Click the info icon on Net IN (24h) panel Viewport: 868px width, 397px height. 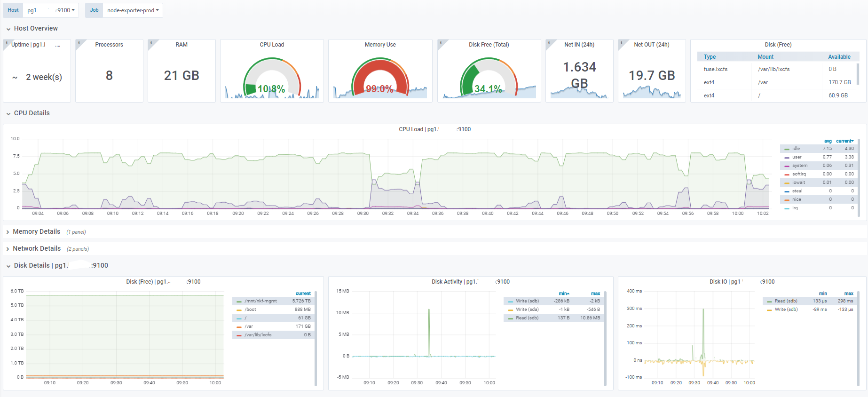pyautogui.click(x=549, y=42)
